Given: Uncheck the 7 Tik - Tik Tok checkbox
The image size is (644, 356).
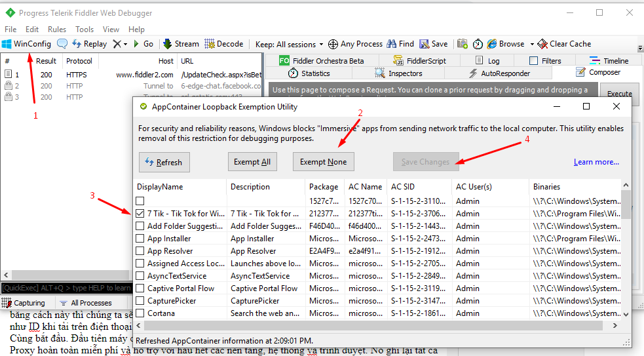Looking at the screenshot, I should pyautogui.click(x=140, y=213).
